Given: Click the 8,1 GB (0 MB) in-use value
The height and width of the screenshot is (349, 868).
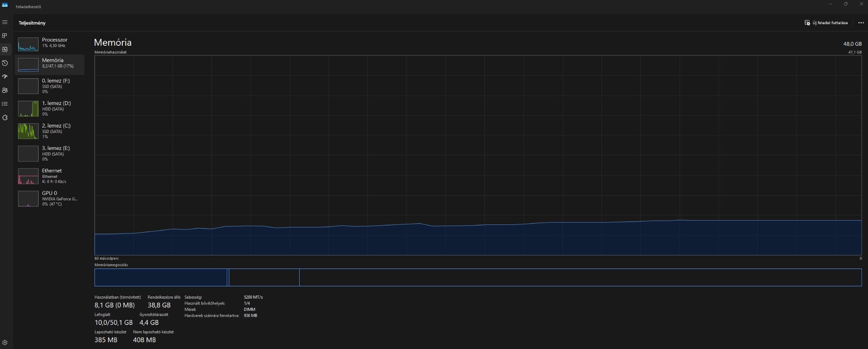Looking at the screenshot, I should click(x=114, y=305).
